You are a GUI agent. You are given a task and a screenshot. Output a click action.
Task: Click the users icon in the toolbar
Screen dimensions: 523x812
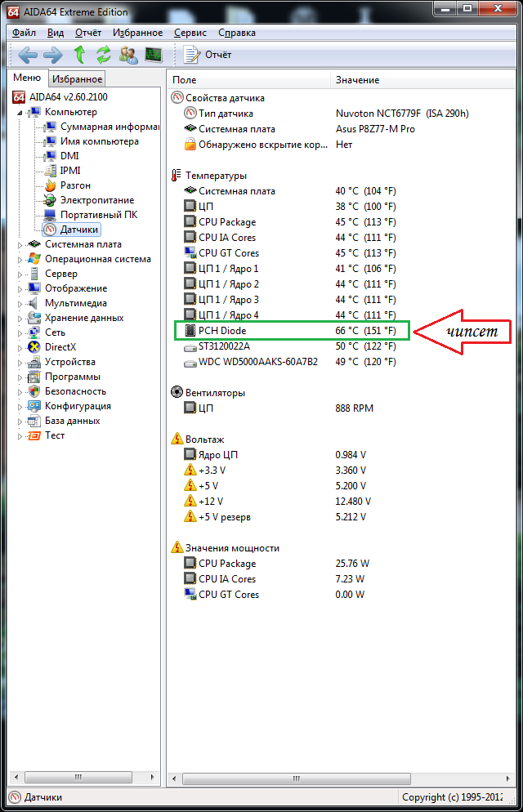click(x=128, y=55)
